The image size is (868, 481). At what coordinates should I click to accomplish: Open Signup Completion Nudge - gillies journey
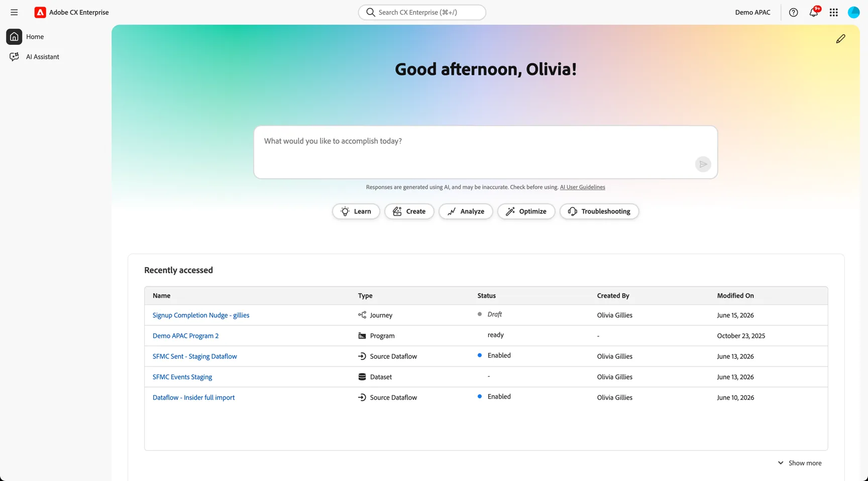tap(201, 315)
